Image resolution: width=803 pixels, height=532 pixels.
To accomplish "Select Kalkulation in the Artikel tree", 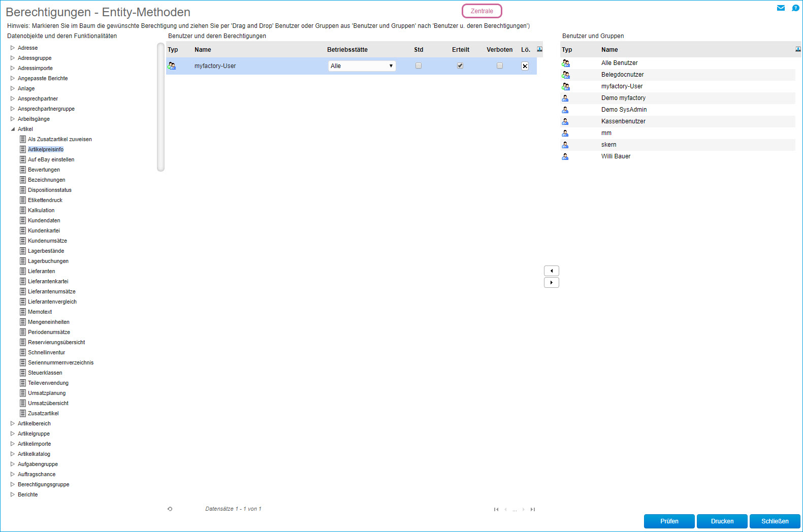I will (x=41, y=210).
